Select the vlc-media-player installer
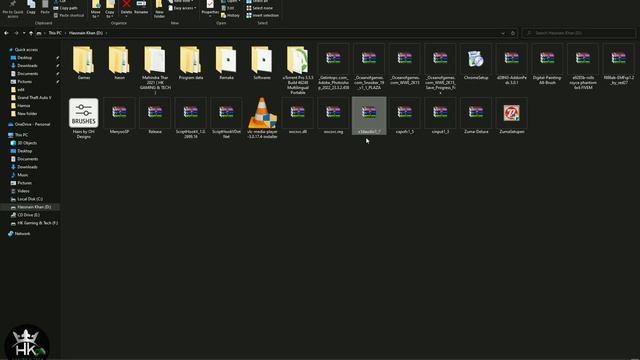 pyautogui.click(x=262, y=118)
